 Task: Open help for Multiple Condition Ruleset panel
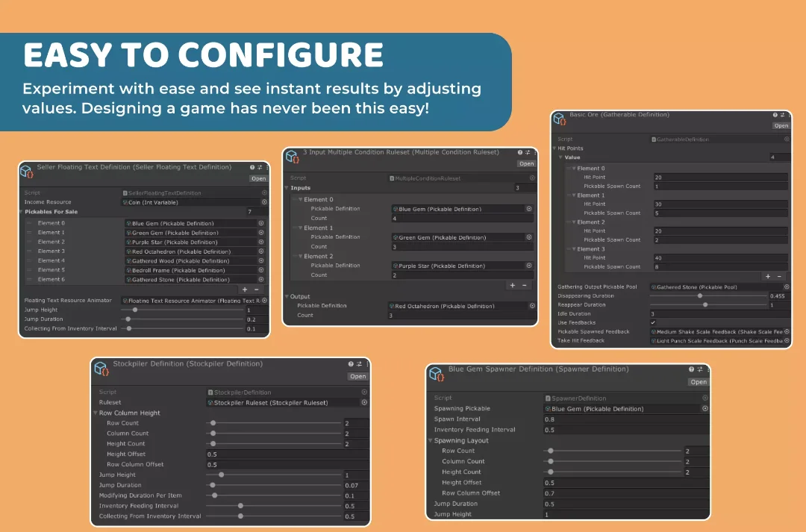[519, 152]
